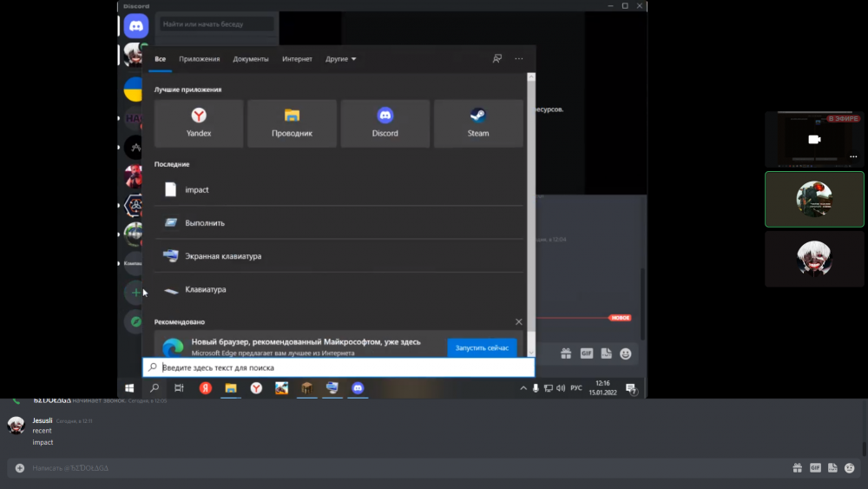Open the Yandex app tile

coord(199,123)
